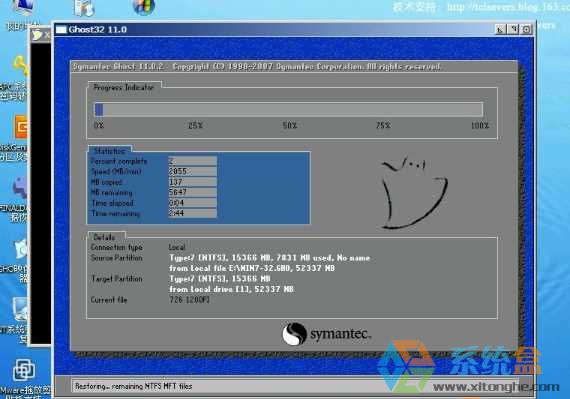Click the orange square desktop icon
The image size is (570, 399).
pos(21,127)
